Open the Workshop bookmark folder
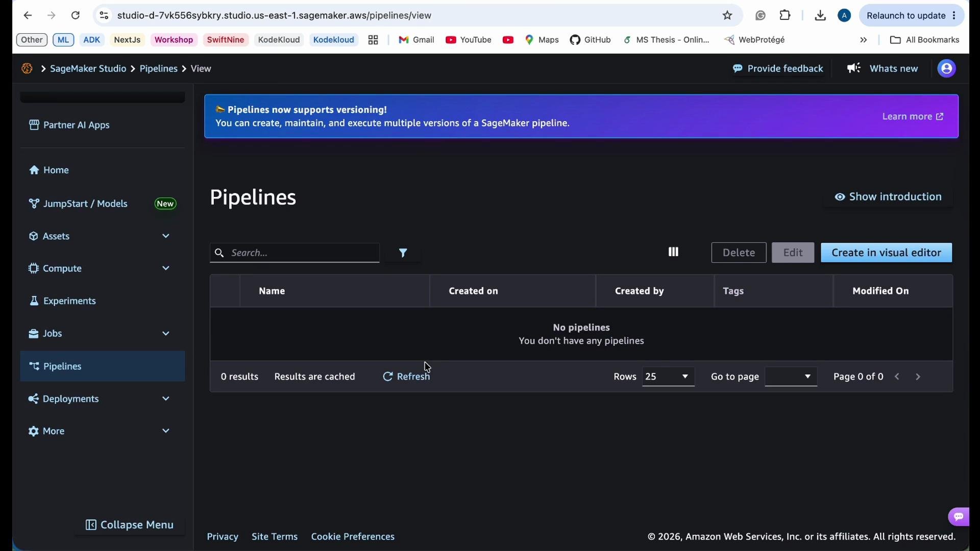Image resolution: width=980 pixels, height=551 pixels. click(174, 40)
